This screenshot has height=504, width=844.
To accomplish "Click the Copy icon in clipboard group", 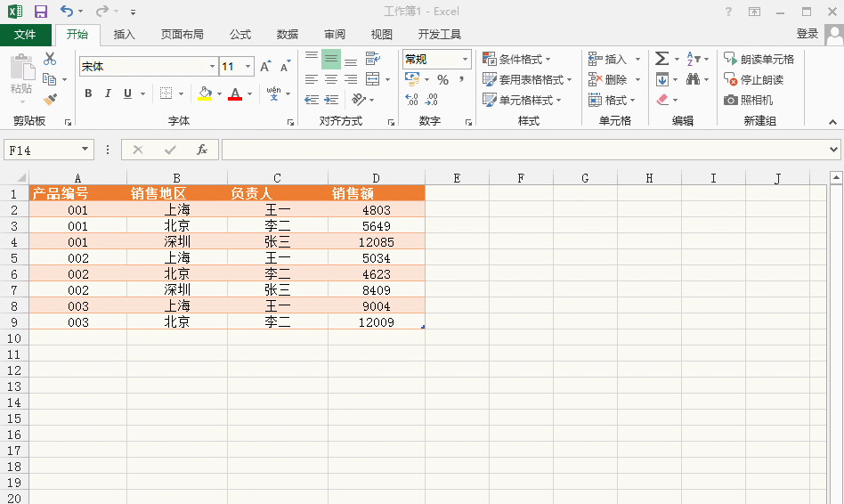I will coord(50,79).
